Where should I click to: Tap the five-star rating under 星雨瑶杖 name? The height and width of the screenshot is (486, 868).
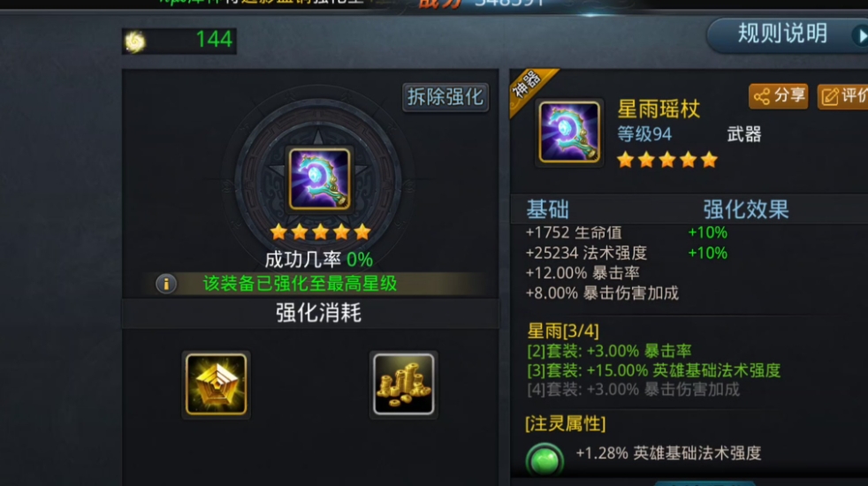coord(667,160)
